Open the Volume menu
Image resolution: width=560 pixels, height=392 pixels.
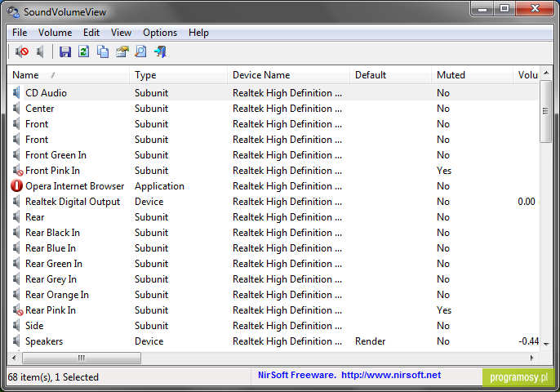coord(55,33)
